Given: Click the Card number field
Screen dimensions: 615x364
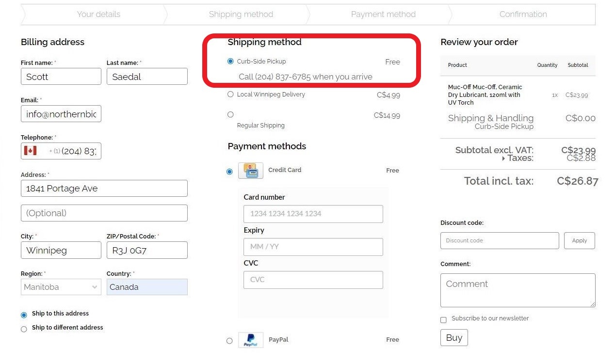Looking at the screenshot, I should tap(313, 214).
